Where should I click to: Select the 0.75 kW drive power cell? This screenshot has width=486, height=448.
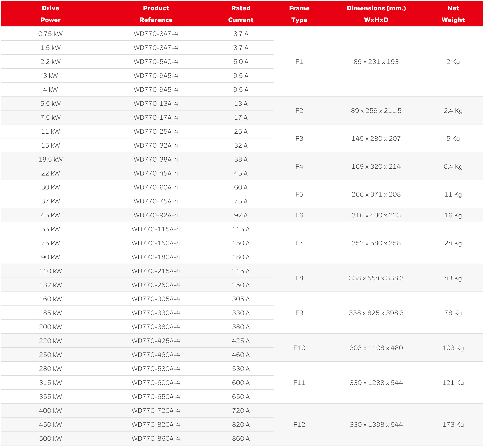pyautogui.click(x=50, y=34)
